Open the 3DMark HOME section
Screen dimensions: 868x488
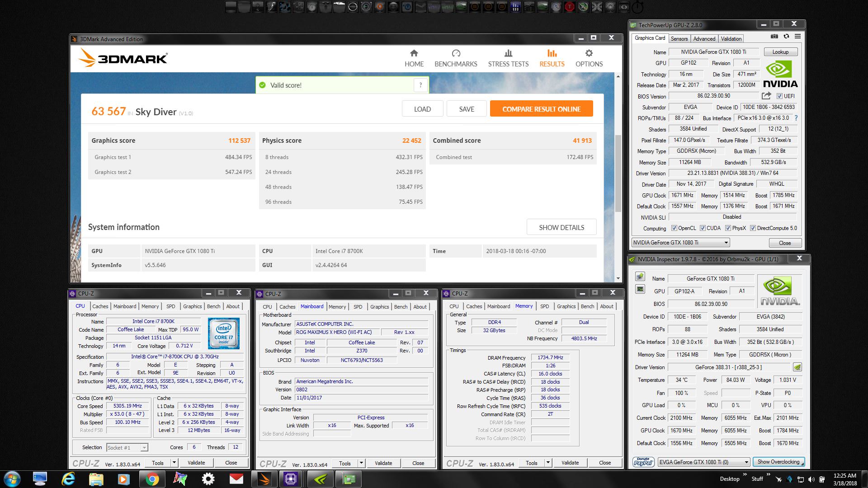click(x=414, y=58)
